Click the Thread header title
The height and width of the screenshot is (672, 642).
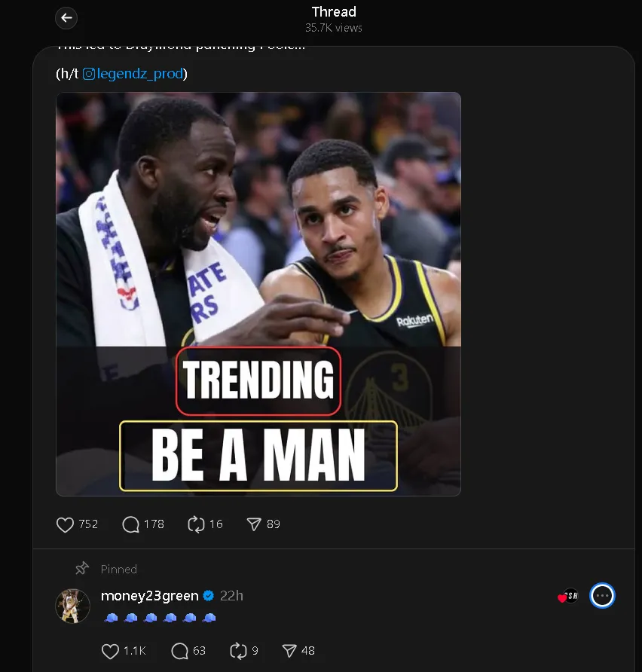pos(334,11)
